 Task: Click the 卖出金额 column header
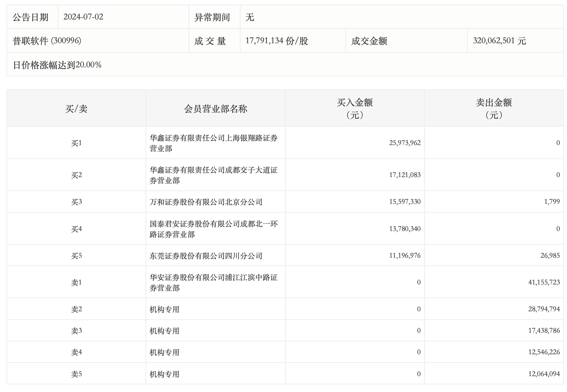click(493, 108)
